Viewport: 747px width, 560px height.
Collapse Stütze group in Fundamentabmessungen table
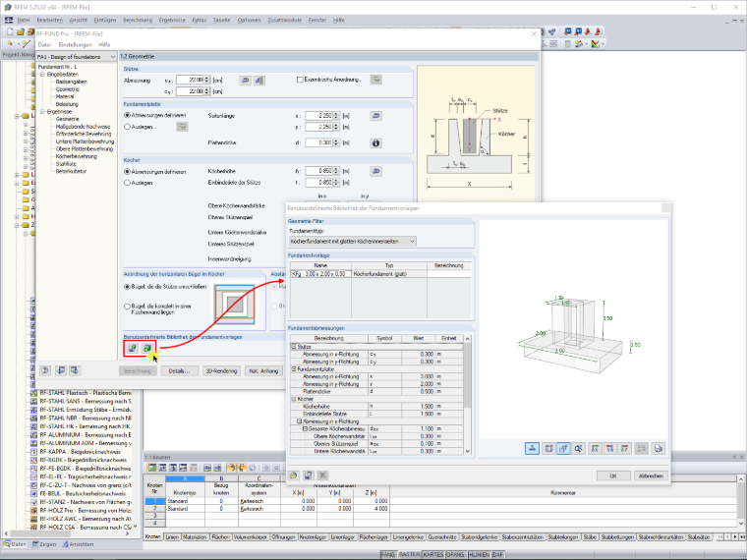(294, 347)
